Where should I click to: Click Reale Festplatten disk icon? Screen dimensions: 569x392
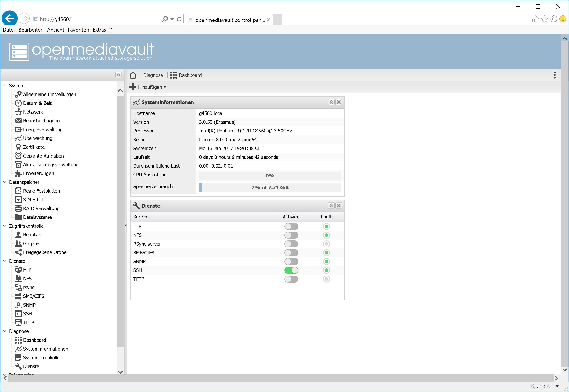pos(18,191)
